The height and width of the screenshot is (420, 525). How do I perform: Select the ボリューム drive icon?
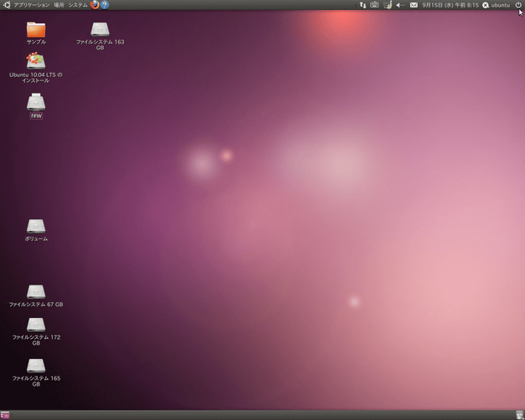click(36, 226)
